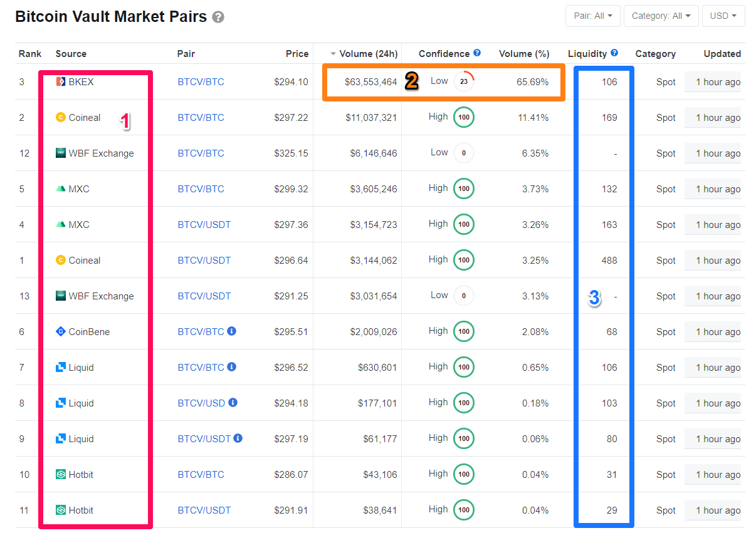Click the CoinBene exchange logo icon
The image size is (756, 533).
click(61, 331)
